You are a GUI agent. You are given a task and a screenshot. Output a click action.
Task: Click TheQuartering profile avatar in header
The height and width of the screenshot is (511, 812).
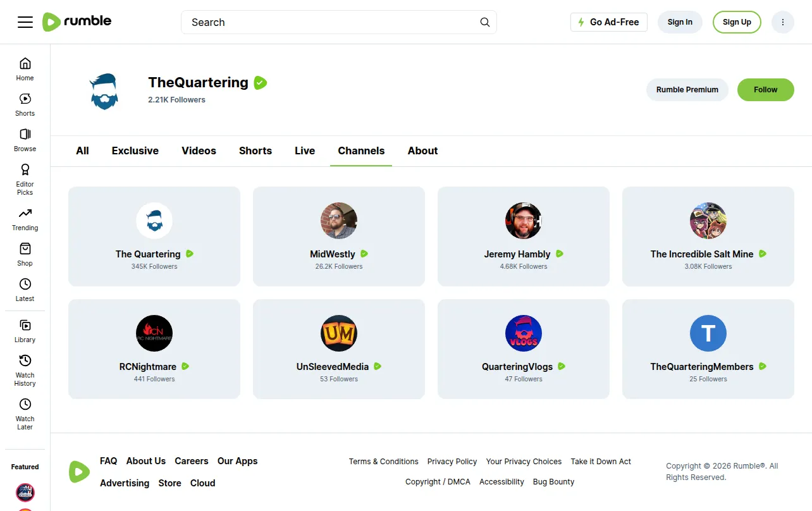pyautogui.click(x=104, y=91)
